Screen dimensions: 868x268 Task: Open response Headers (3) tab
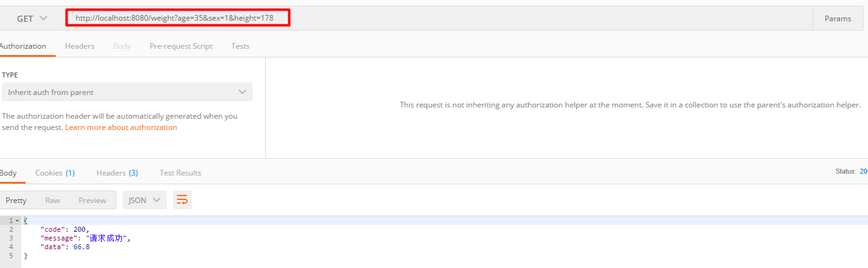pyautogui.click(x=117, y=172)
